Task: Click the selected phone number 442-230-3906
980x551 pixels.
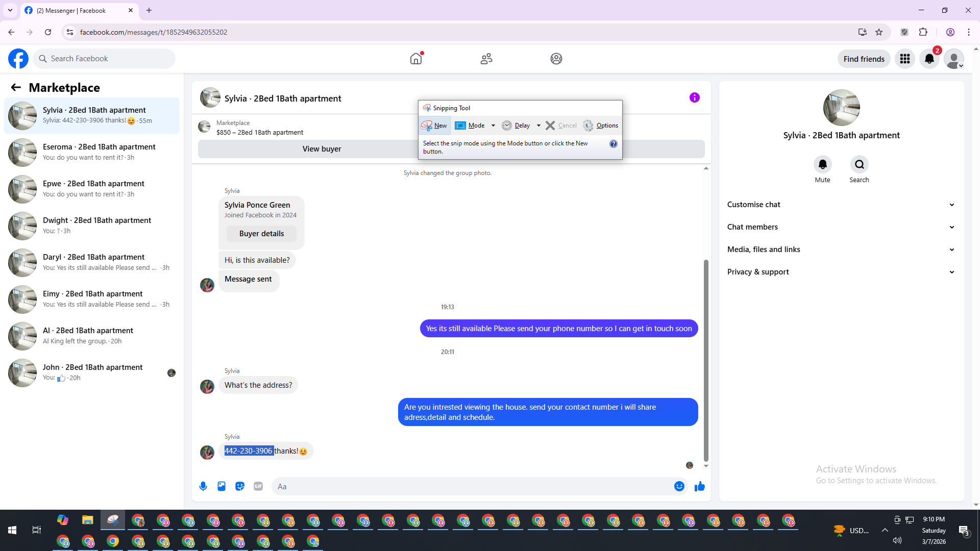Action: click(x=249, y=451)
